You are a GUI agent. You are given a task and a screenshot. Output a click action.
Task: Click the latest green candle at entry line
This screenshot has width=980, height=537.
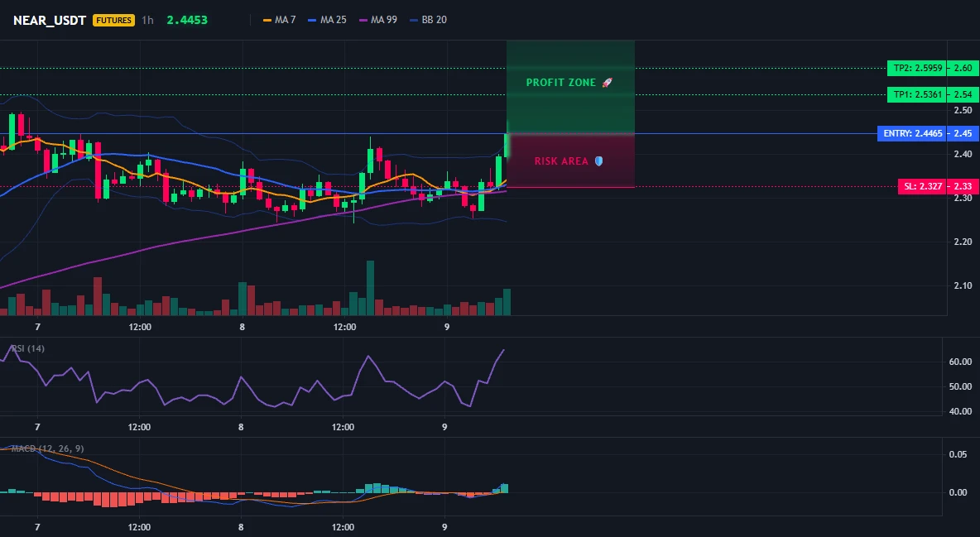coord(507,145)
